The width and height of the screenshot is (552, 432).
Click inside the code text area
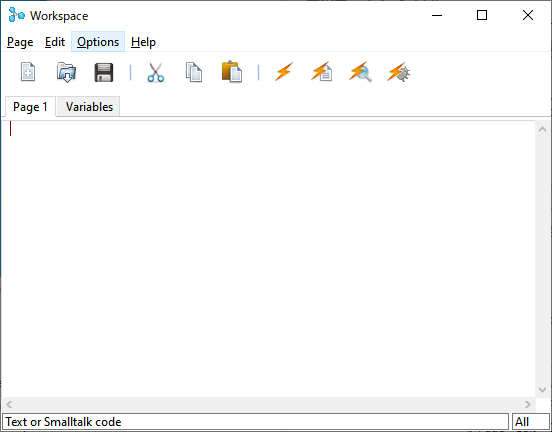(269, 259)
